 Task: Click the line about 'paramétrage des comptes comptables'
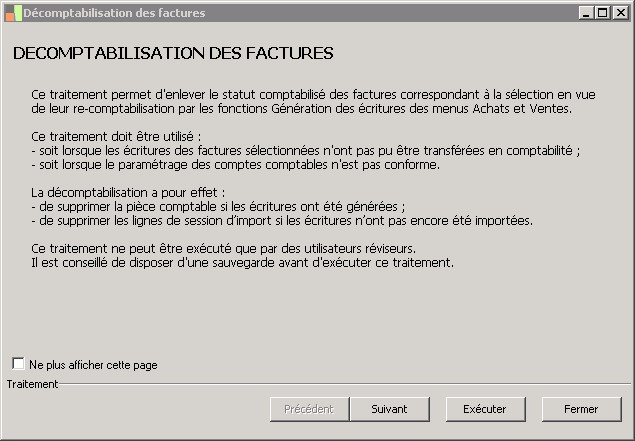point(235,164)
